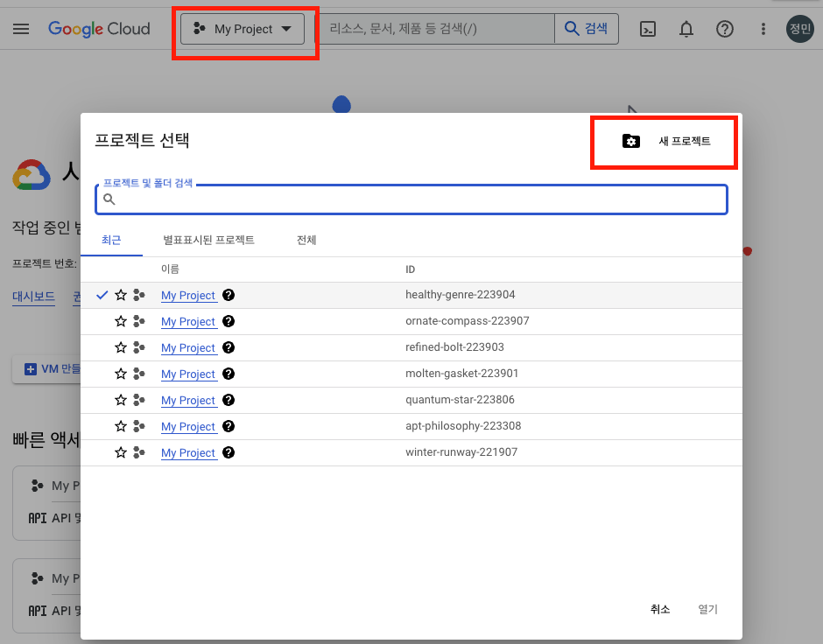Open My Project link for apt-philosophy-223308
Viewport: 823px width, 644px height.
pyautogui.click(x=188, y=426)
